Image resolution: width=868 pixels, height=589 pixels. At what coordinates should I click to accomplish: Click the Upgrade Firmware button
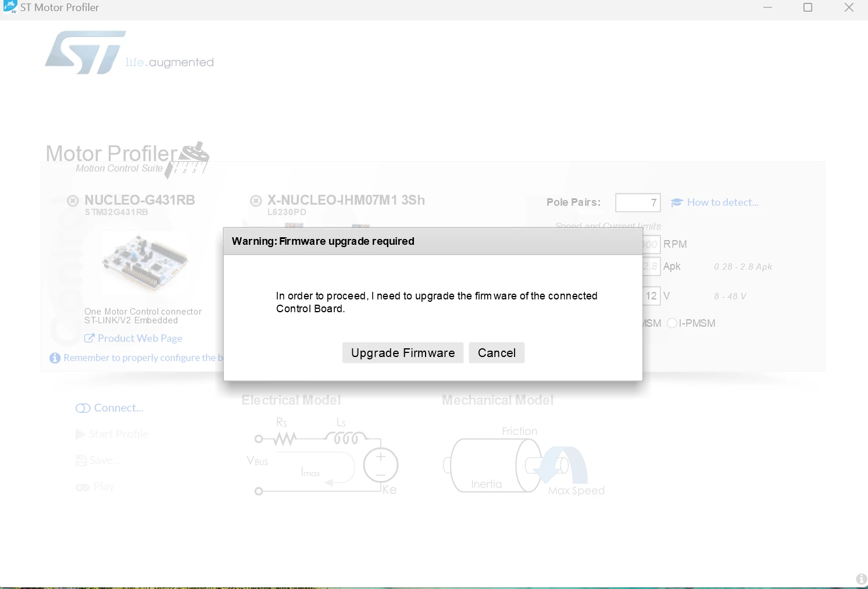(x=403, y=353)
